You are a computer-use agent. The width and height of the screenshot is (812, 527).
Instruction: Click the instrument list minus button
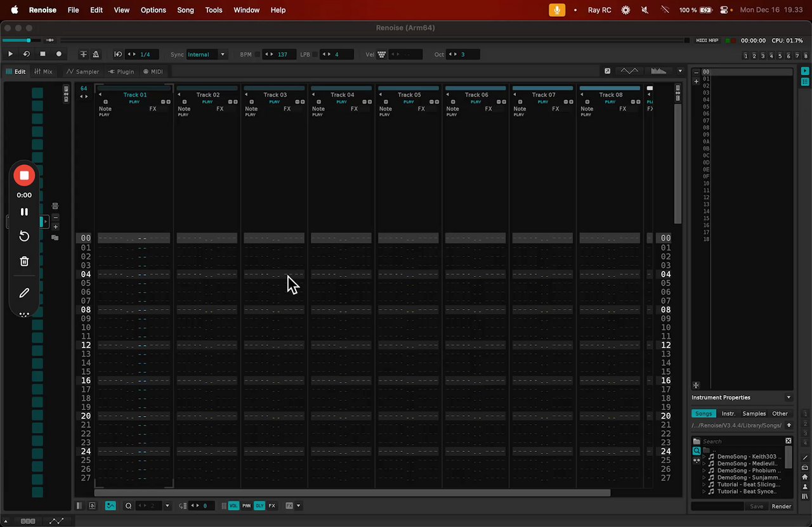coord(696,72)
